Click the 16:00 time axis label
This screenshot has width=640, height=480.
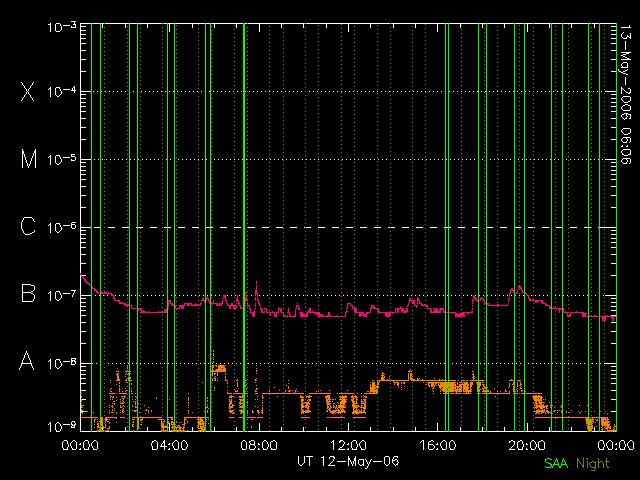point(438,445)
